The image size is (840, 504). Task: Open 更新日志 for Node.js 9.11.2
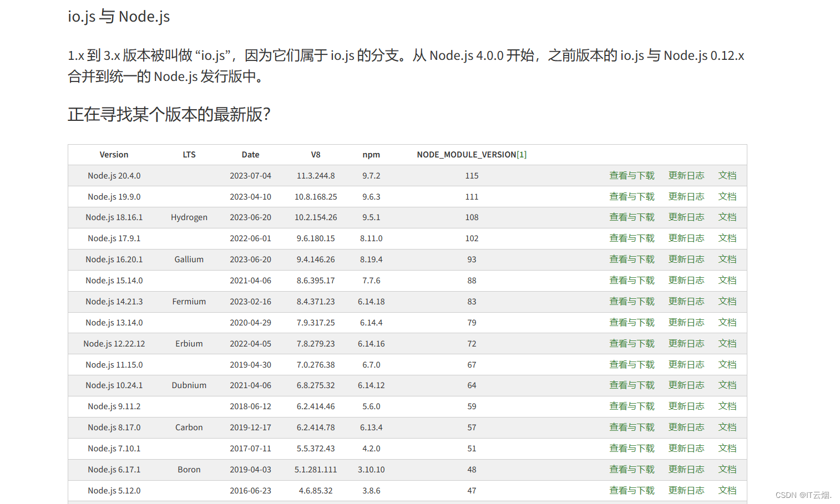(x=686, y=406)
